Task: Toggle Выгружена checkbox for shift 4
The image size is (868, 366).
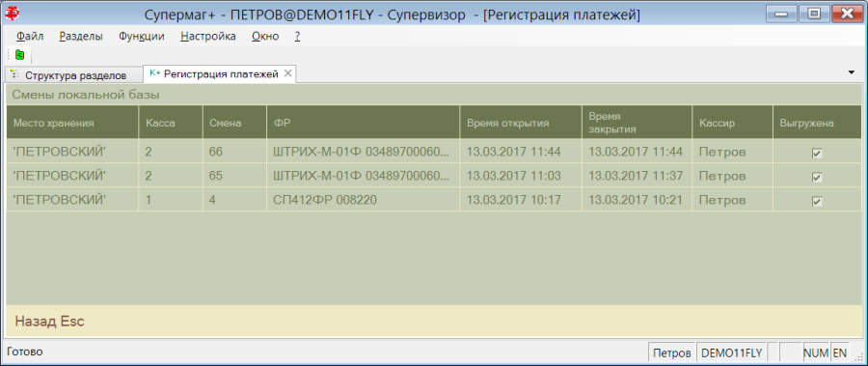Action: pos(817,201)
